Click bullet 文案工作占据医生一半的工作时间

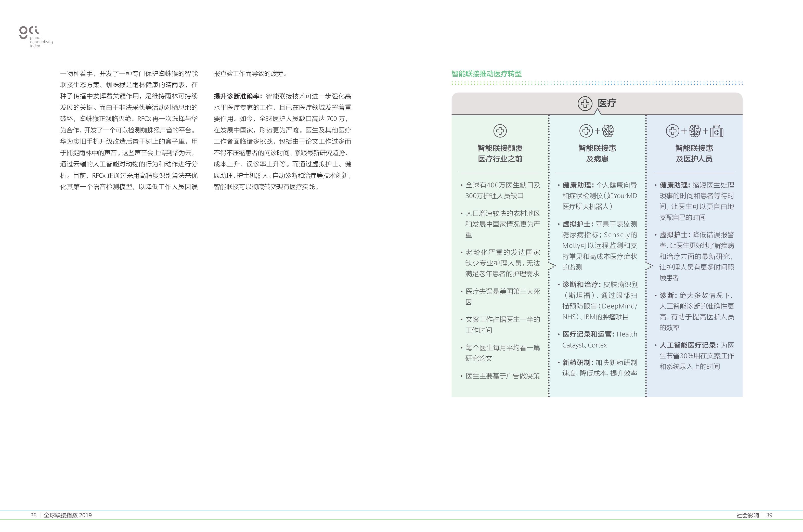point(500,325)
